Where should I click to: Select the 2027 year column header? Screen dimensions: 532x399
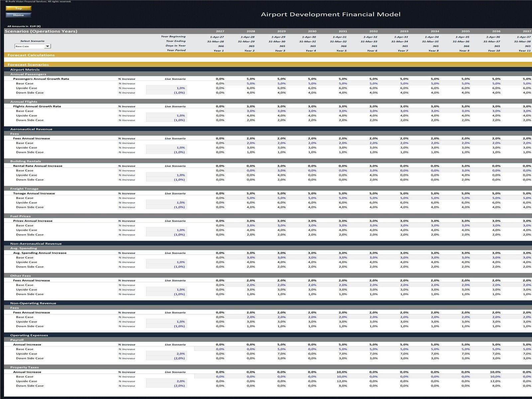click(220, 31)
